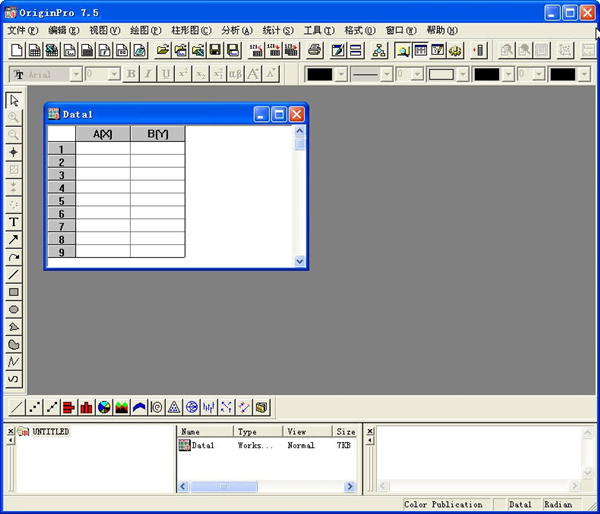Toggle the Project Explorer button
This screenshot has width=600, height=514.
pos(403,50)
